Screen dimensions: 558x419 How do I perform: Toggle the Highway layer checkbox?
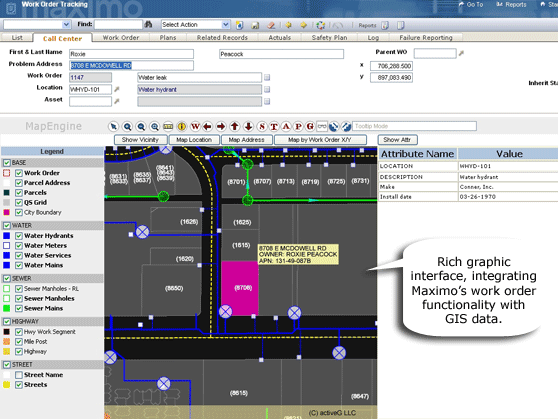pos(19,352)
